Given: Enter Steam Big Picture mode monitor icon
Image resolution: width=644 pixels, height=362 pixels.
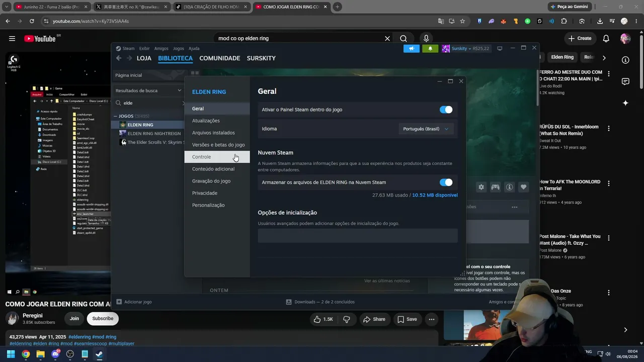Looking at the screenshot, I should pos(500,49).
